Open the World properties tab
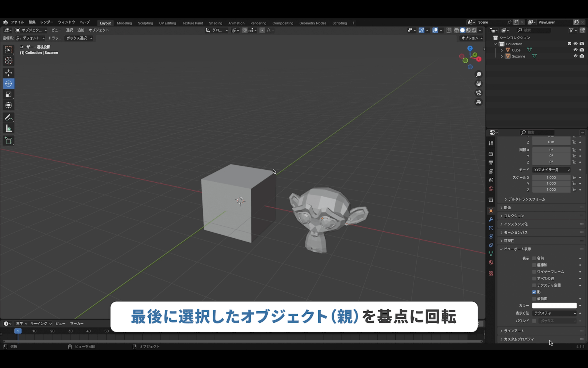 tap(491, 189)
